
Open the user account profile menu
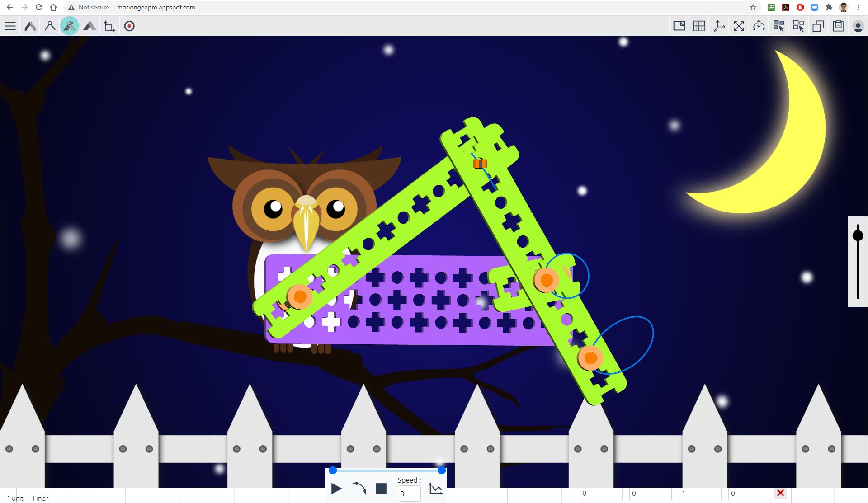point(858,26)
